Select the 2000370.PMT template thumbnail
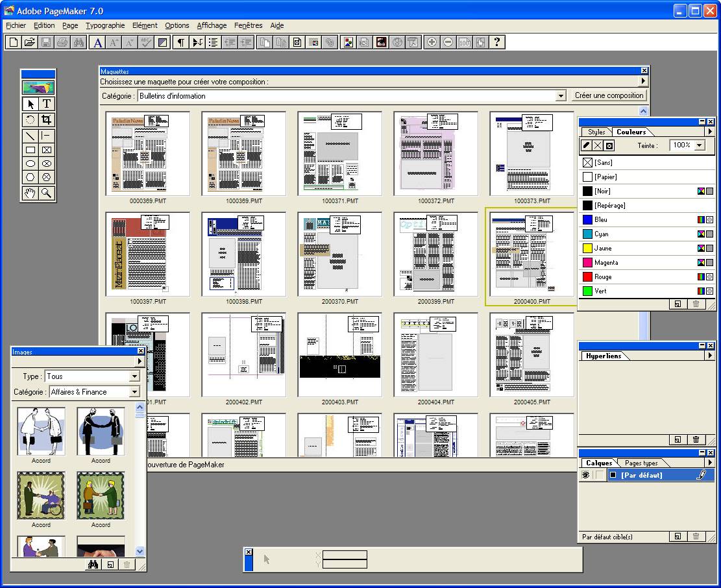Screen dimensions: 721x588 (339, 253)
